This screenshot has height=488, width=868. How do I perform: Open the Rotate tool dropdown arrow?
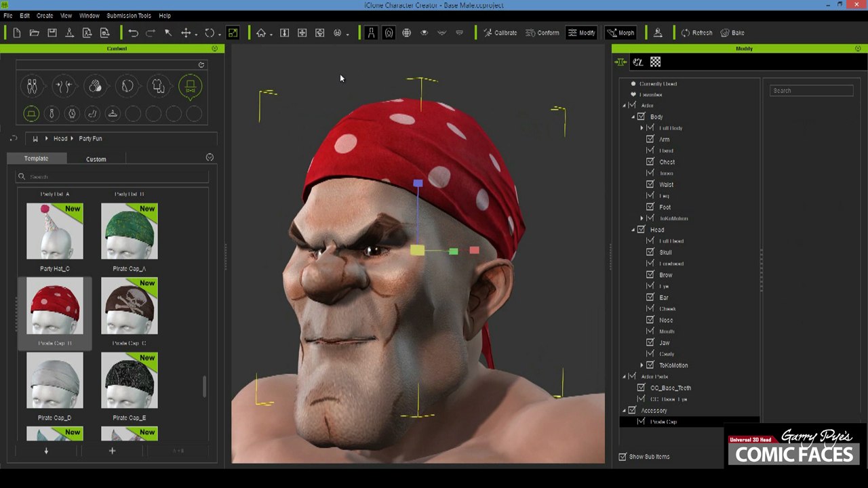pos(220,34)
